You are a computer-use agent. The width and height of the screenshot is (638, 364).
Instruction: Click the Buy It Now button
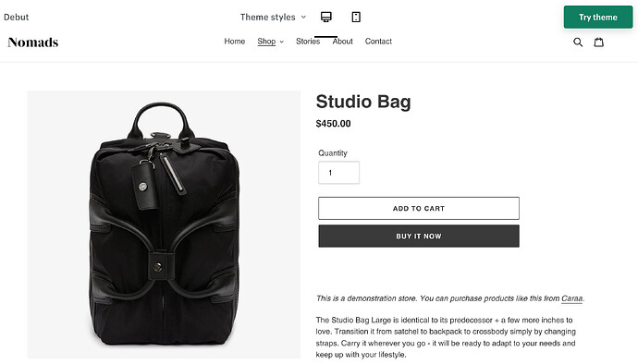(x=419, y=236)
